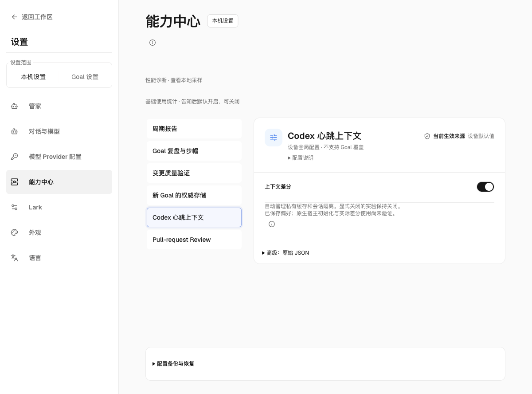Open the 语言 settings page
Screen dimensions: 532x394
tap(59, 258)
